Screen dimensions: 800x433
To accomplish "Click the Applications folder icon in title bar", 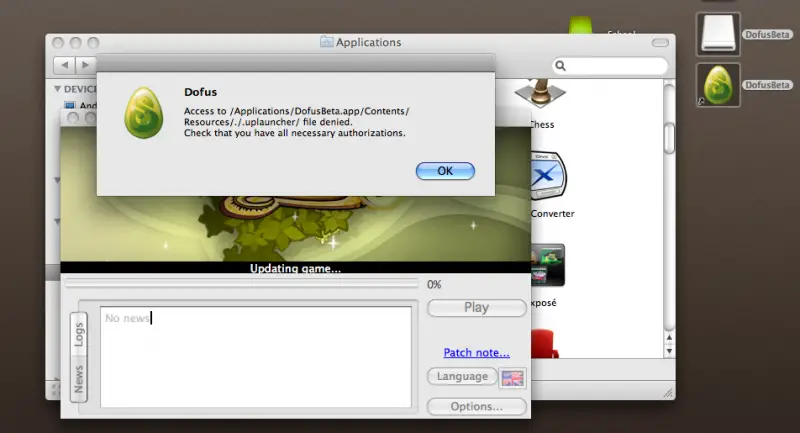I will 327,42.
